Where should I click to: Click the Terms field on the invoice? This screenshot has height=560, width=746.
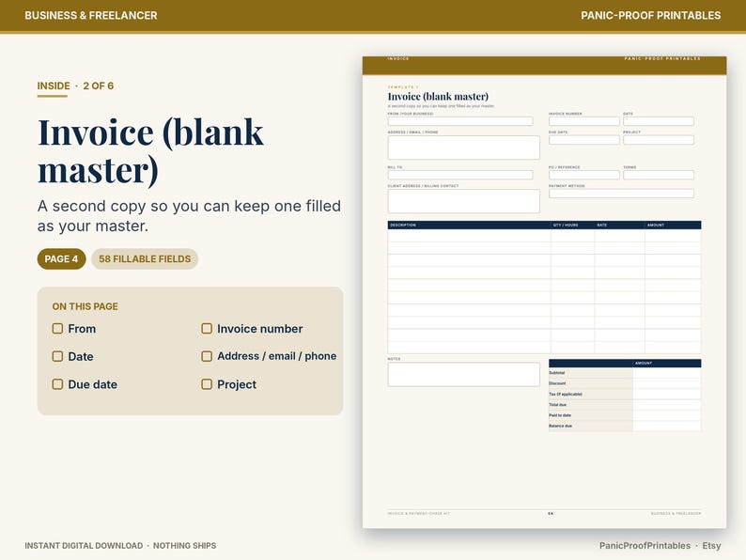coord(659,175)
